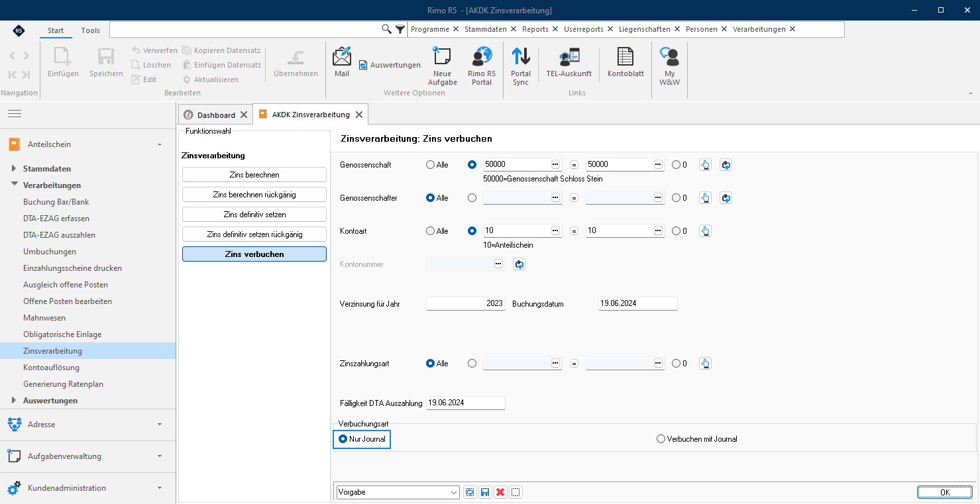Click Zins berechnen rückgängig button
This screenshot has width=980, height=504.
254,195
